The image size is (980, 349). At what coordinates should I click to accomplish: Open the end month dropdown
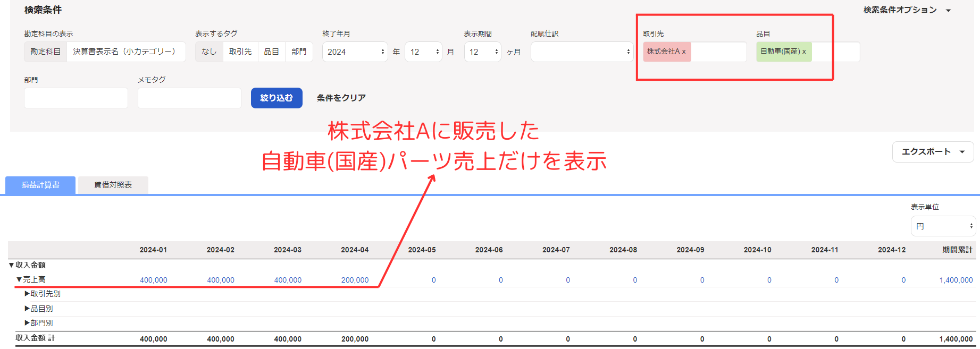point(423,52)
